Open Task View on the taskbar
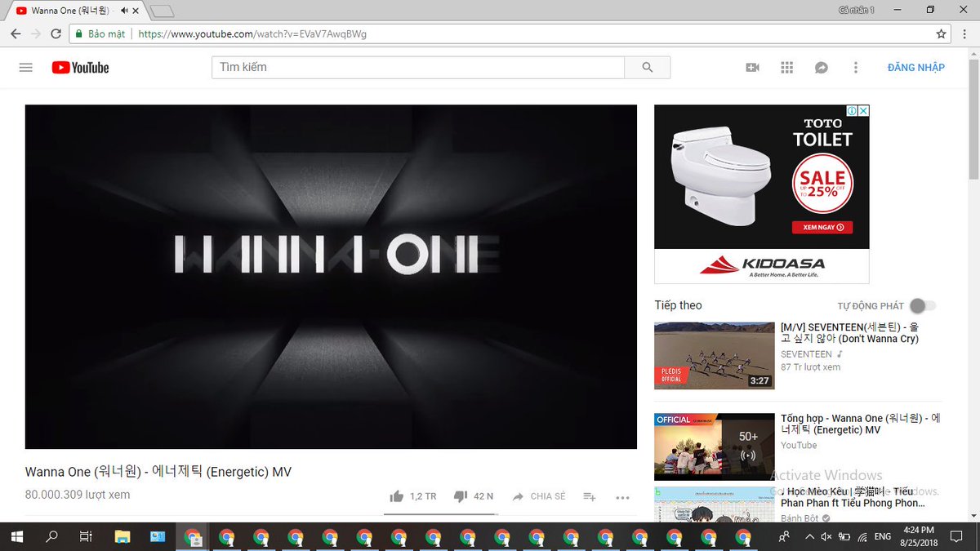980x551 pixels. pos(85,536)
